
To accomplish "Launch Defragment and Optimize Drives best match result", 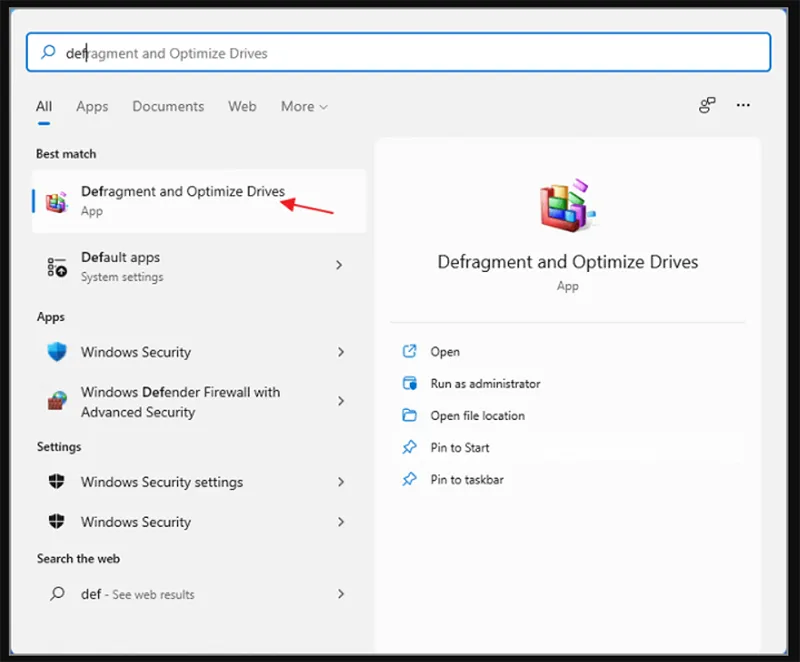I will [x=199, y=201].
